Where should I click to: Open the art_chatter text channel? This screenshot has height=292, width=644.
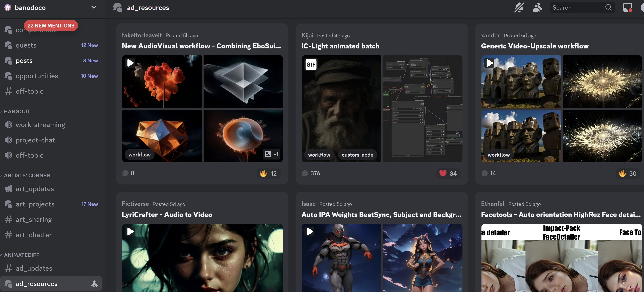pyautogui.click(x=51, y=235)
